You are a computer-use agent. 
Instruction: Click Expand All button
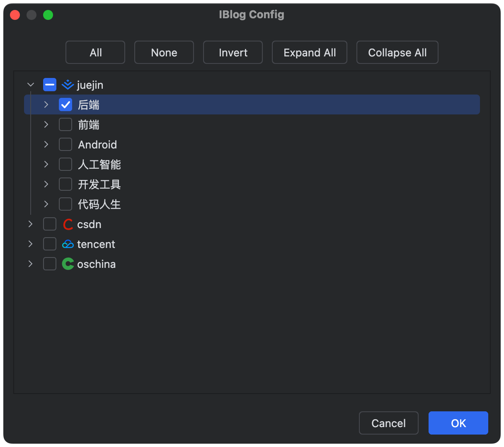310,52
